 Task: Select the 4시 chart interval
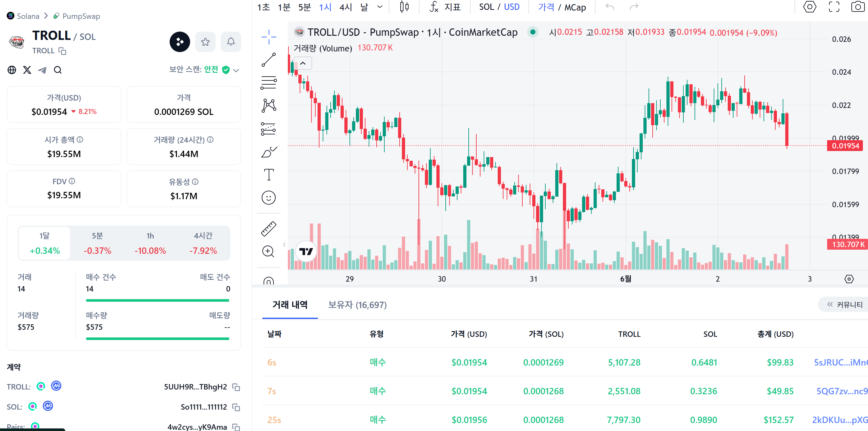coord(346,7)
